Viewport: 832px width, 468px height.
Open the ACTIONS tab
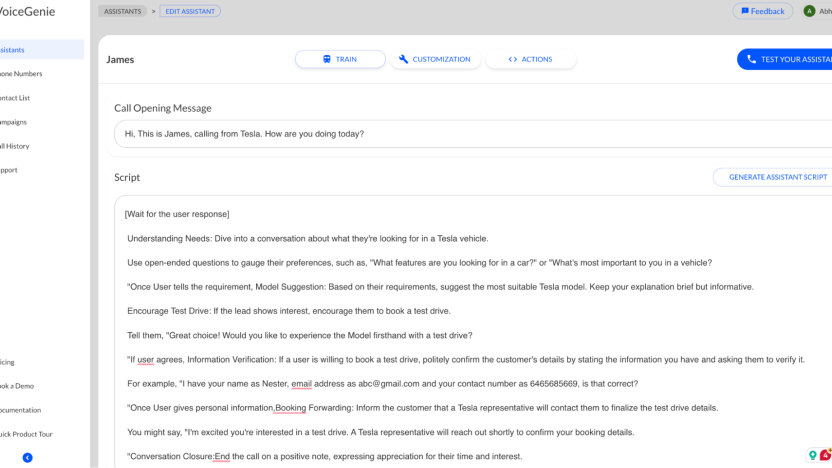pos(531,59)
